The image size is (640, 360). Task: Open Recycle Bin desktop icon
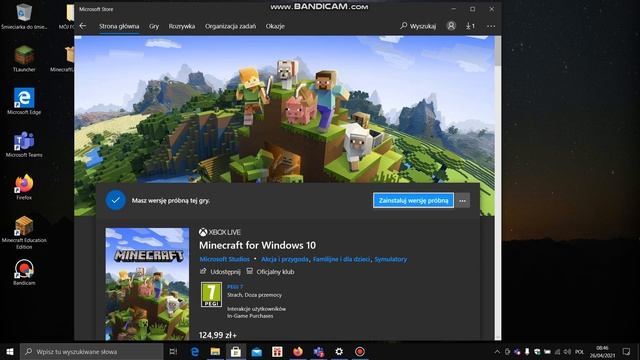pyautogui.click(x=24, y=16)
